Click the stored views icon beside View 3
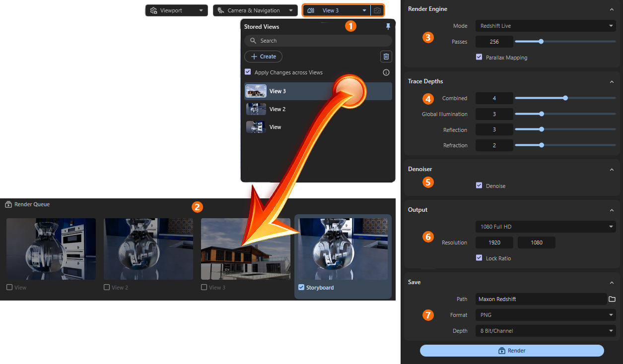 [x=311, y=10]
